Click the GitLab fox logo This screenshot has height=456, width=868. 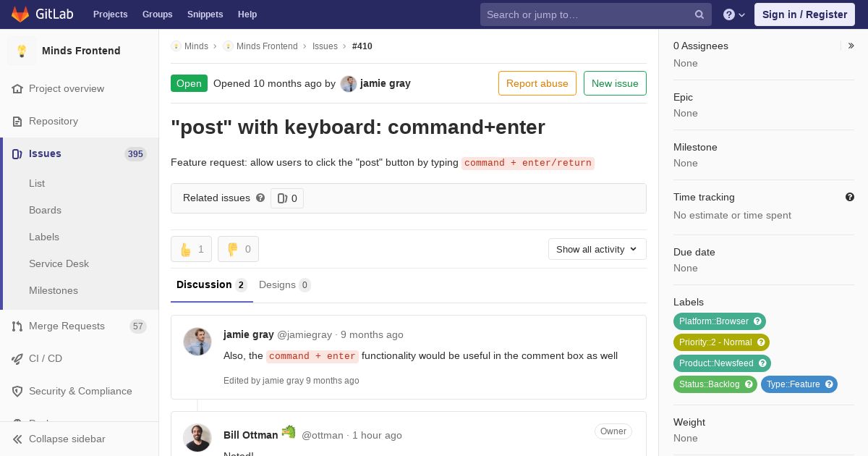click(20, 14)
